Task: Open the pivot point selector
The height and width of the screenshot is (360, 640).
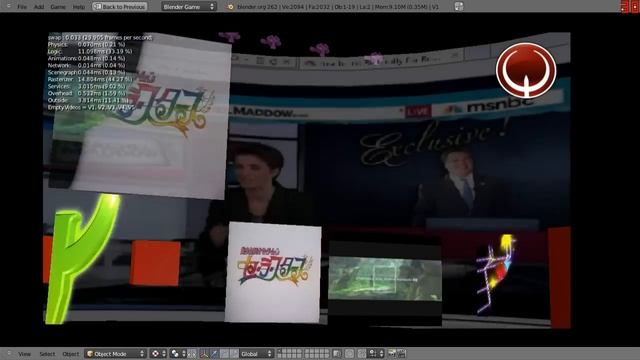Action: pyautogui.click(x=178, y=354)
